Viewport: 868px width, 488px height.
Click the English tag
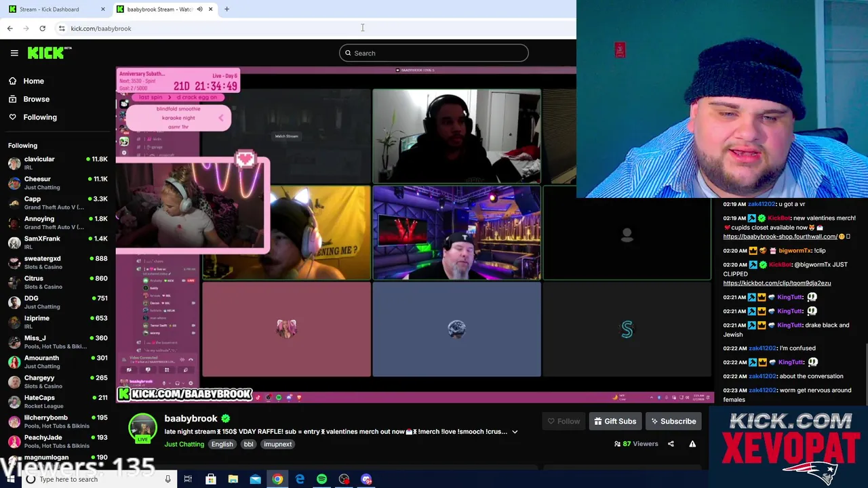[x=222, y=444]
